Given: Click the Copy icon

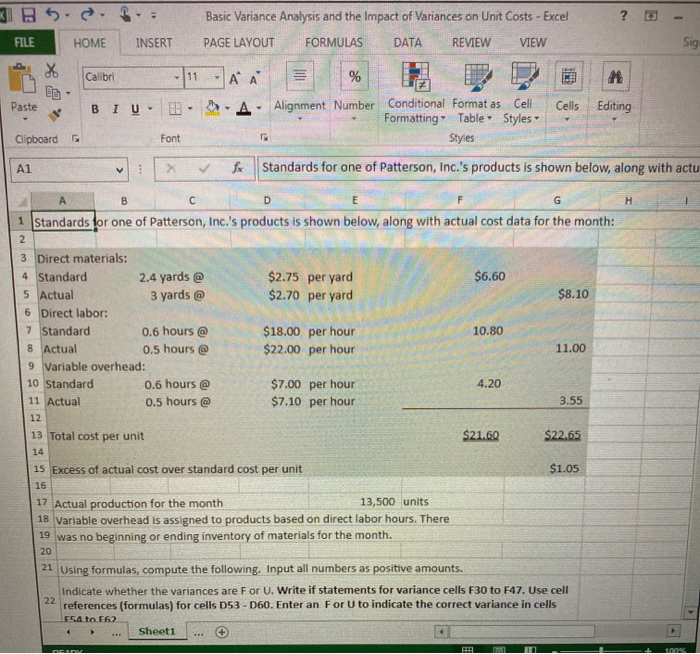Looking at the screenshot, I should click(53, 92).
